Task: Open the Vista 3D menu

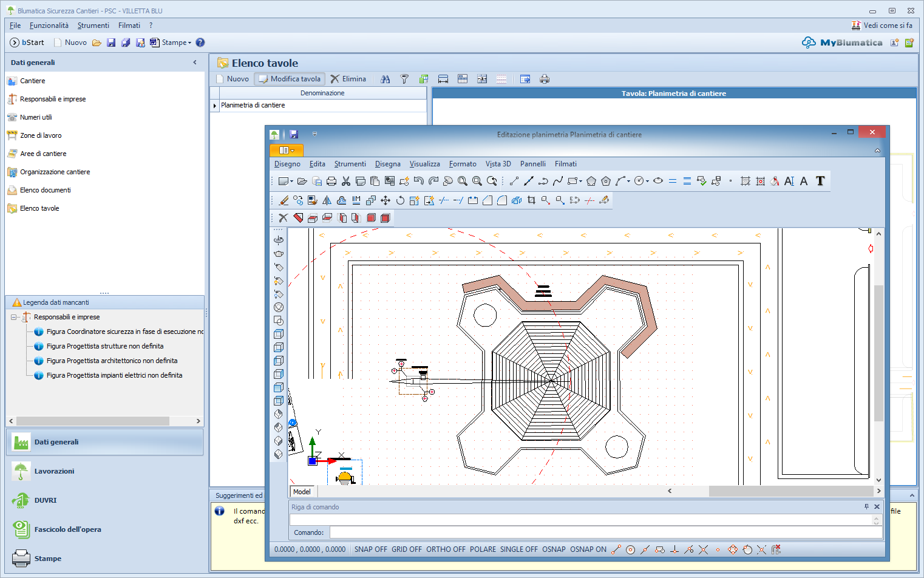Action: coord(498,164)
